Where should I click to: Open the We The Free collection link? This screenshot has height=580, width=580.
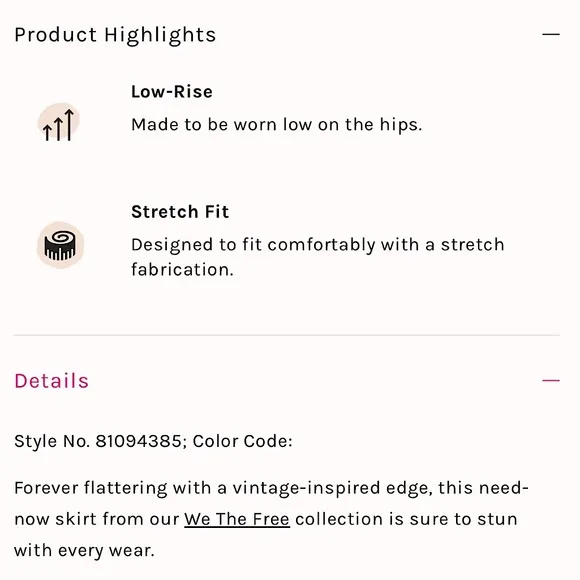coord(237,519)
